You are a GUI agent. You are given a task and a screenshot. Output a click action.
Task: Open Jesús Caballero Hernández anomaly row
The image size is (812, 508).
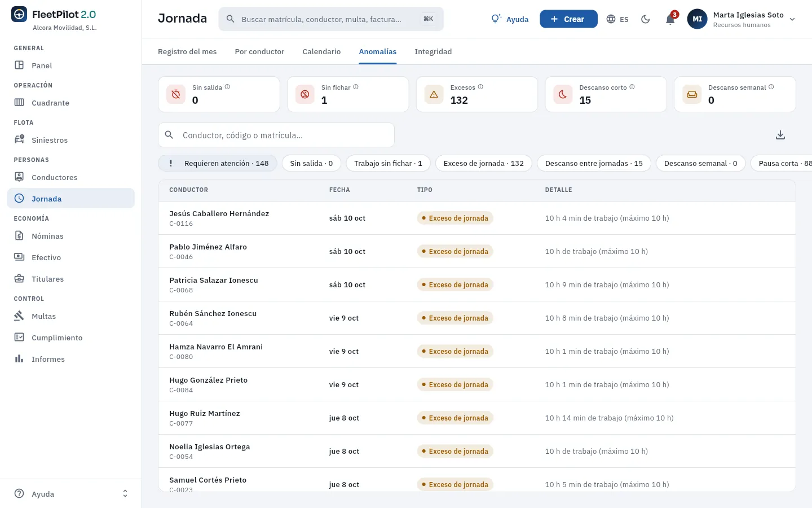click(476, 218)
